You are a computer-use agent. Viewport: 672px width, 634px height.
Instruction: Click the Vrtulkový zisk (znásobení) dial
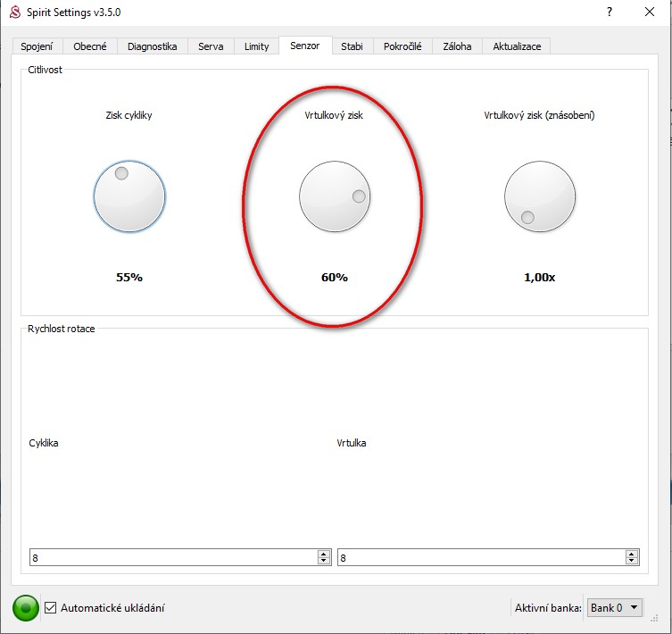pos(540,196)
